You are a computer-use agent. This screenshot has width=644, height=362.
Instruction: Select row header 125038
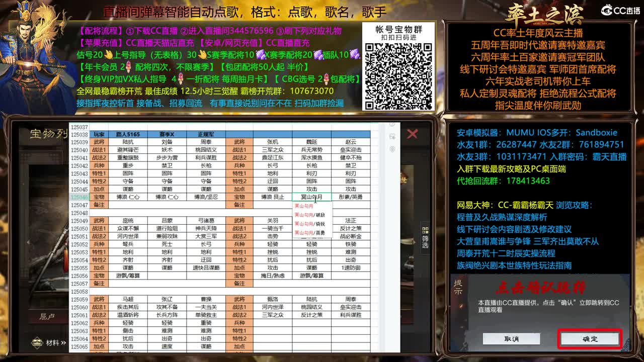(79, 134)
